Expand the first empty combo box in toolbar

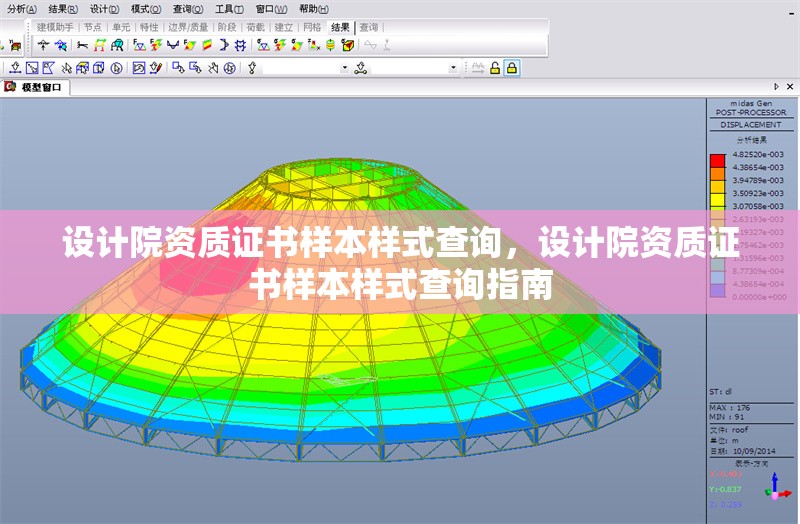point(345,68)
